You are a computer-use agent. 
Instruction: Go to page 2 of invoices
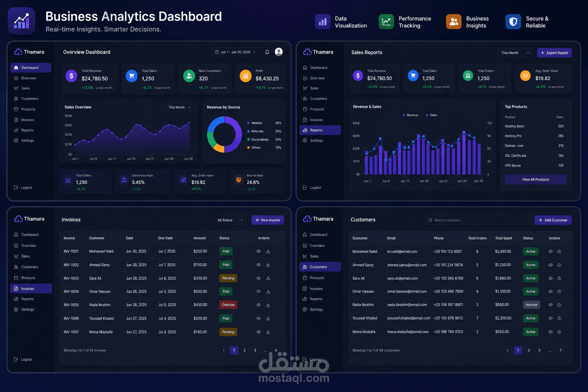pyautogui.click(x=245, y=350)
